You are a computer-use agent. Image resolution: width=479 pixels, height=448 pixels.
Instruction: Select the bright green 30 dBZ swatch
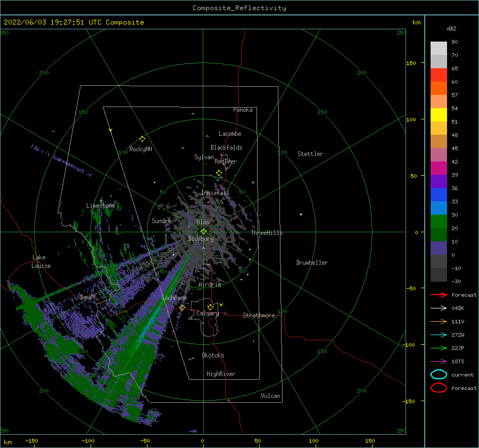439,222
